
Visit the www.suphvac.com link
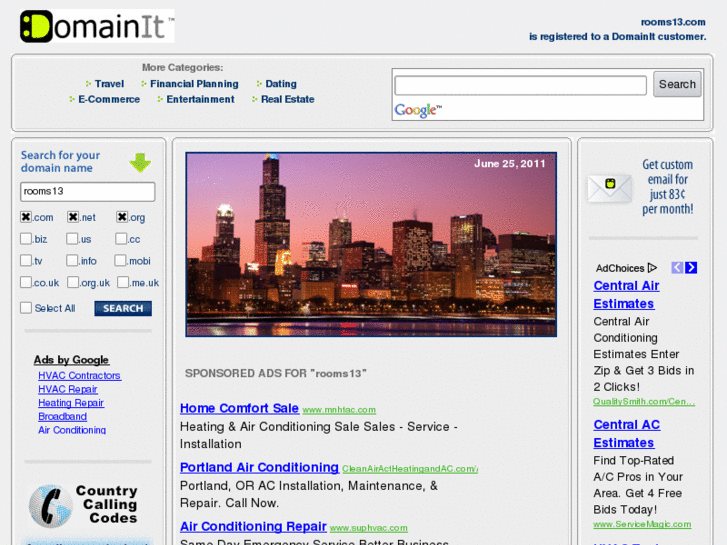(x=369, y=528)
